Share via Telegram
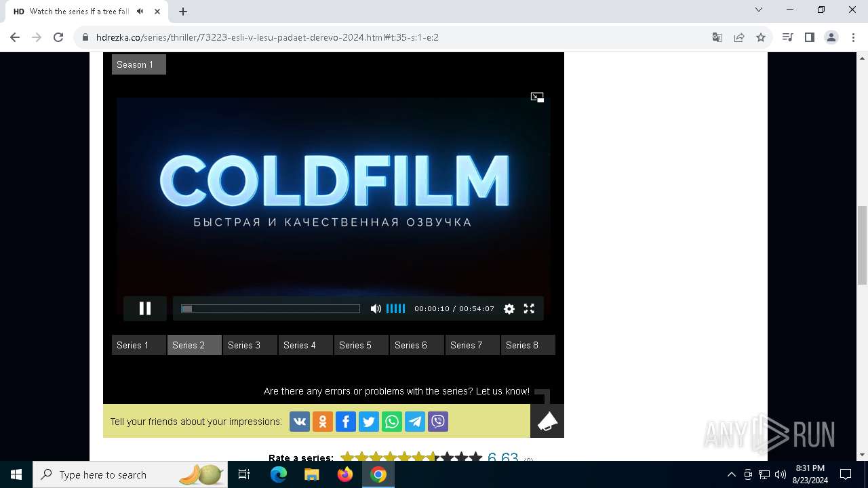Image resolution: width=868 pixels, height=488 pixels. coord(415,422)
